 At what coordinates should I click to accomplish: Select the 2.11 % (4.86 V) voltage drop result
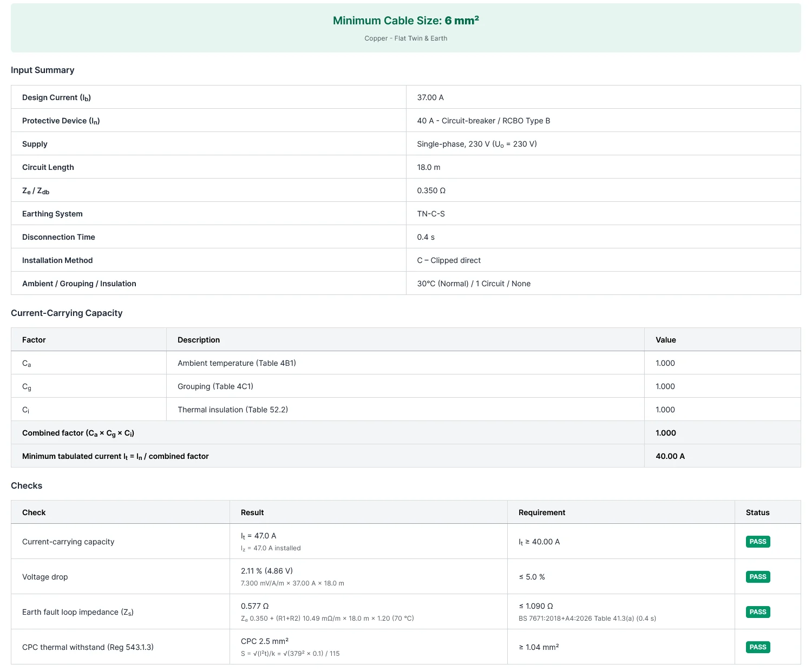click(x=267, y=571)
